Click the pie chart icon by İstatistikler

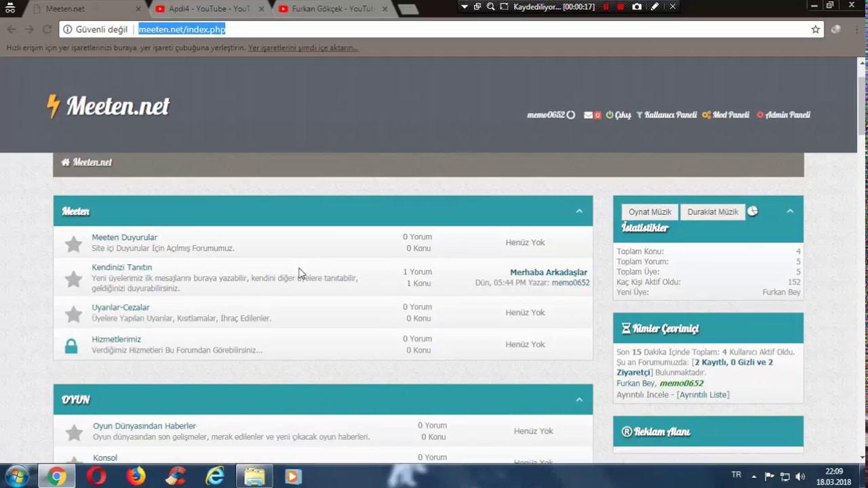753,211
